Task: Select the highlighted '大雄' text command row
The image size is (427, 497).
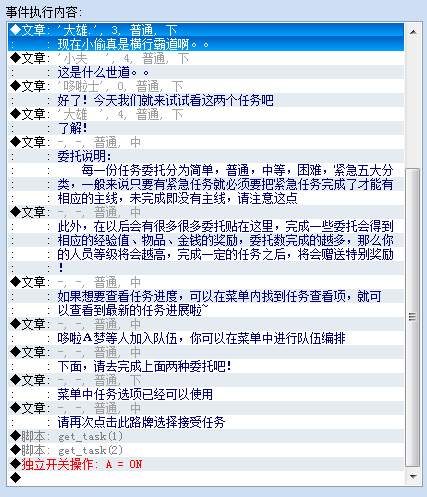Action: tap(206, 30)
